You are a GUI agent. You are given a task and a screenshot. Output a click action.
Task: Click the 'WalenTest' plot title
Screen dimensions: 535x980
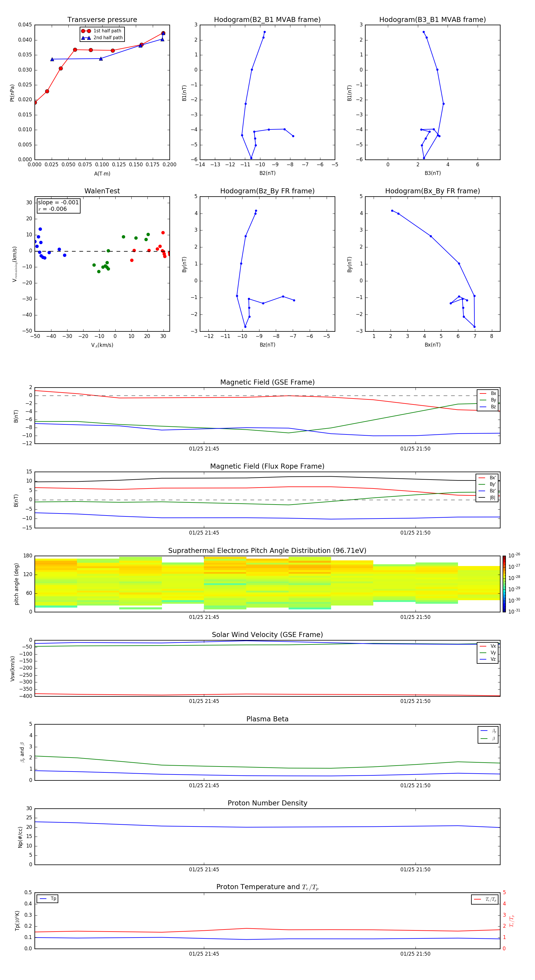[x=102, y=191]
